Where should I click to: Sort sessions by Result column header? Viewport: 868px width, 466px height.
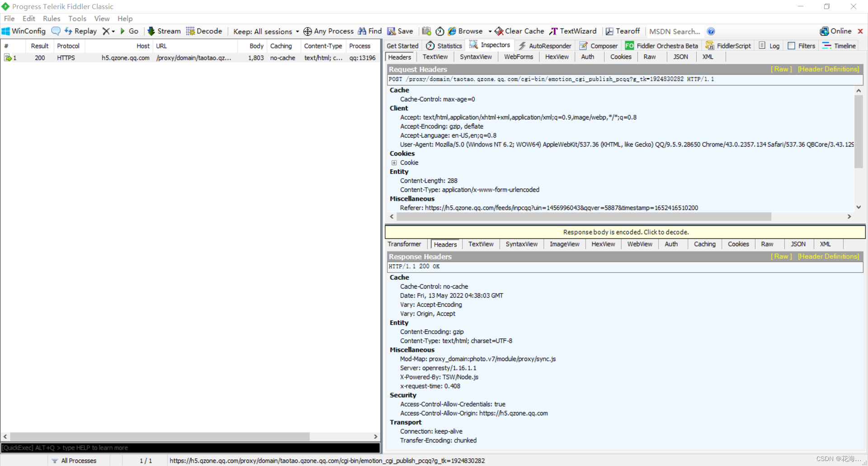click(39, 46)
